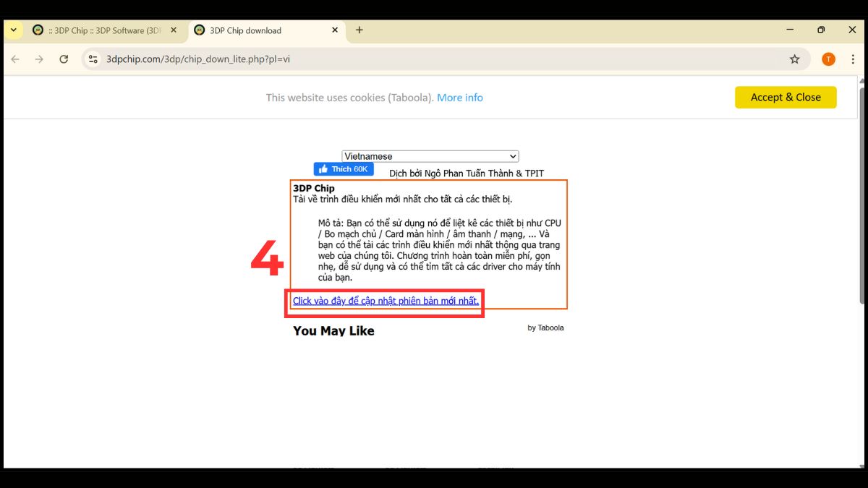This screenshot has height=488, width=868.
Task: Open the More info cookie link
Action: pyautogui.click(x=459, y=98)
